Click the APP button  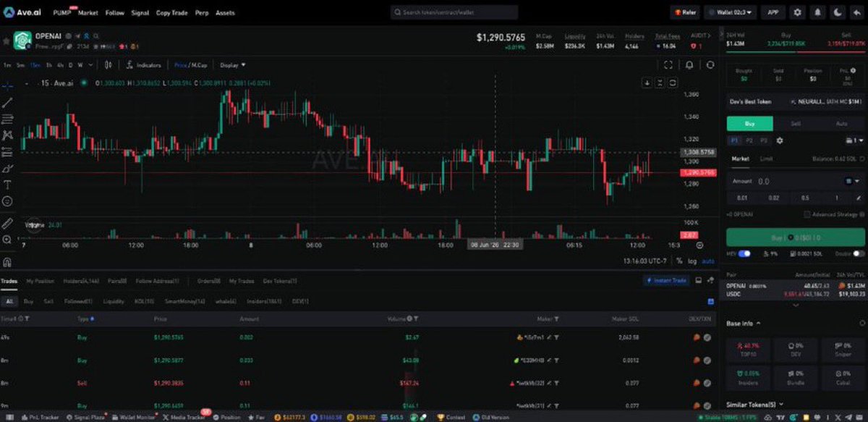(773, 12)
